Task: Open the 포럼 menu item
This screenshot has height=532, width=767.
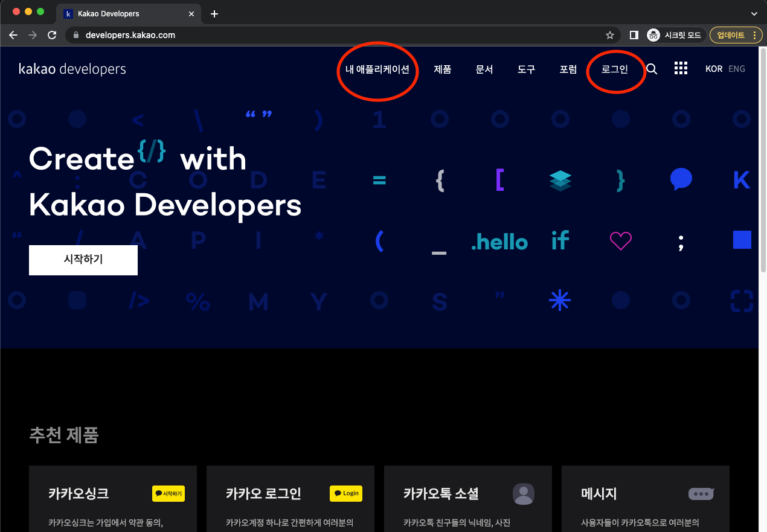Action: (x=568, y=69)
